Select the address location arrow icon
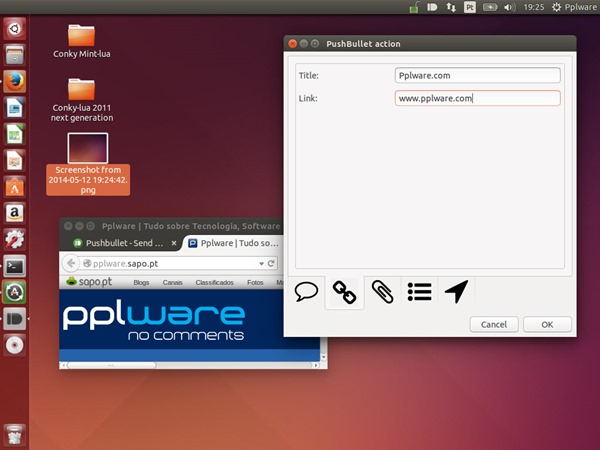The width and height of the screenshot is (600, 450). [457, 291]
